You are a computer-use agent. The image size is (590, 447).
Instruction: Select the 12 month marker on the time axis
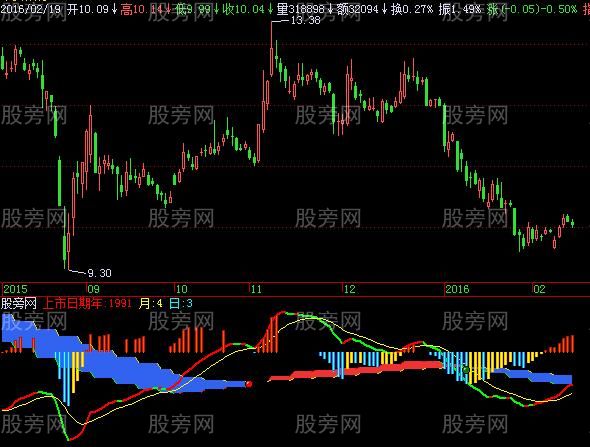349,289
